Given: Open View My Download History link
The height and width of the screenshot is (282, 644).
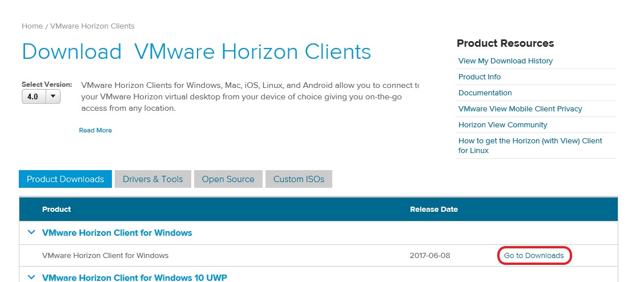Looking at the screenshot, I should 505,61.
